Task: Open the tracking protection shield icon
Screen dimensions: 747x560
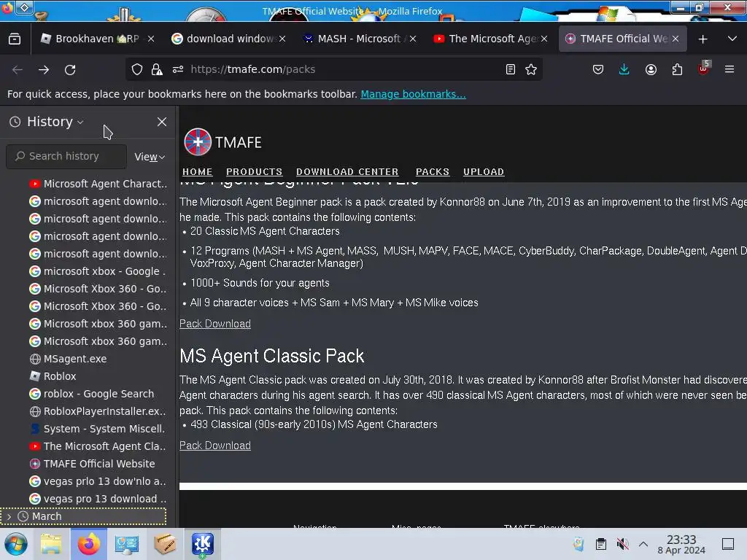Action: tap(137, 69)
